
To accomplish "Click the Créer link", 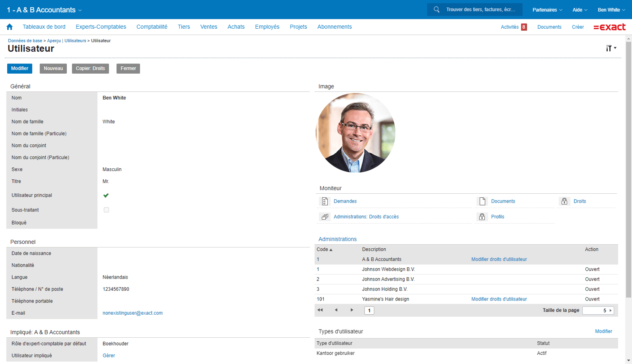I will pos(578,27).
